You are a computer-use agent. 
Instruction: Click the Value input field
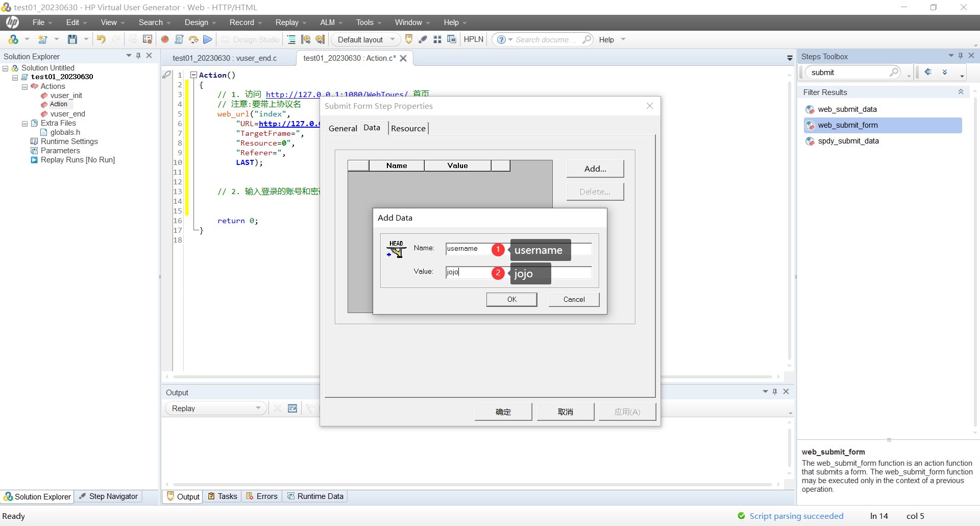[x=519, y=272]
